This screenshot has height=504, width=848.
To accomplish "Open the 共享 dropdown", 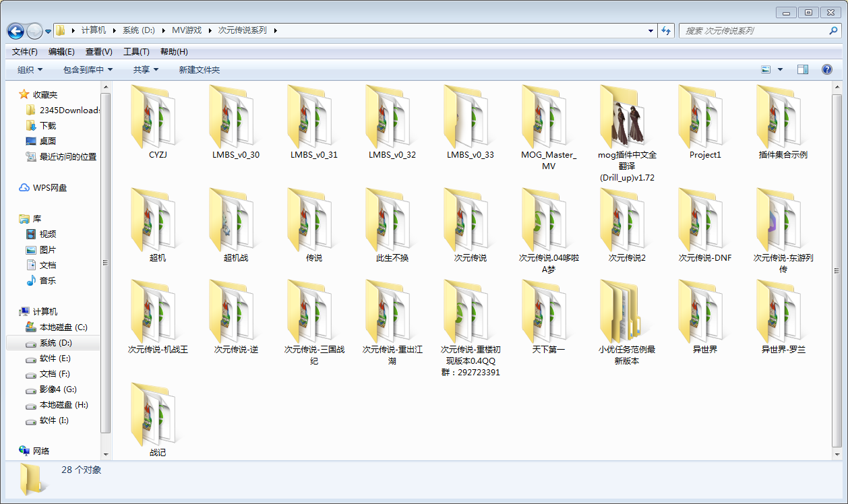I will click(x=146, y=69).
